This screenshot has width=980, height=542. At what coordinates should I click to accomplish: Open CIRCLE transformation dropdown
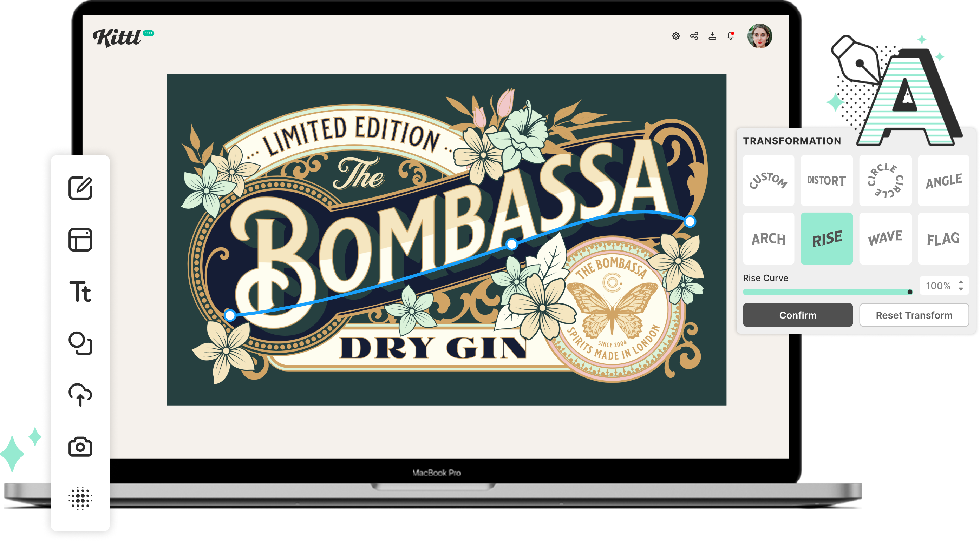click(x=884, y=180)
